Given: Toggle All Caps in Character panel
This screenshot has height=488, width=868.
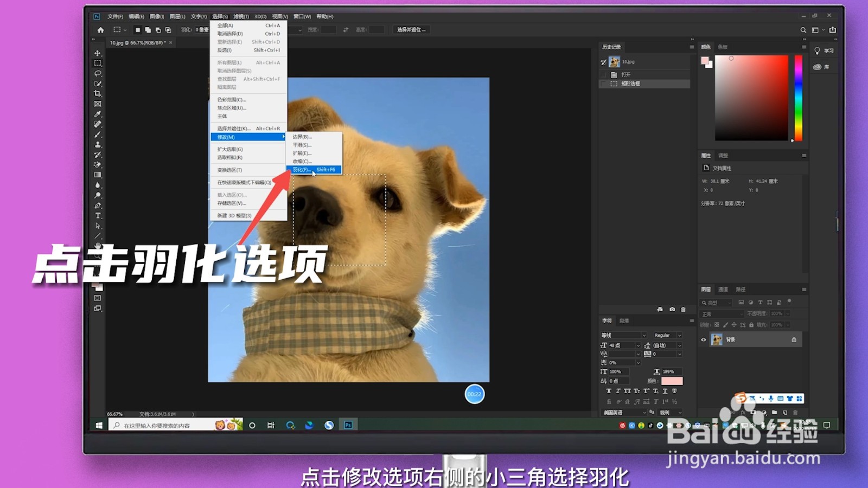Looking at the screenshot, I should pyautogui.click(x=627, y=391).
